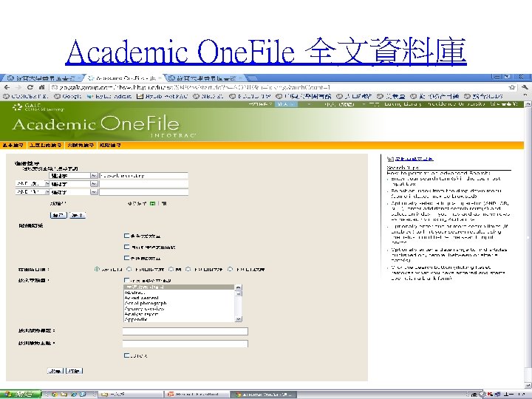Image resolution: width=532 pixels, height=399 pixels.
Task: Click the page scrollbar up arrow
Action: [528, 105]
